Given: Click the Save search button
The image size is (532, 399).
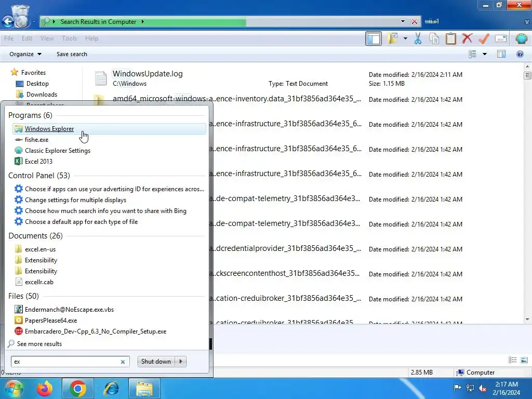Looking at the screenshot, I should (72, 54).
